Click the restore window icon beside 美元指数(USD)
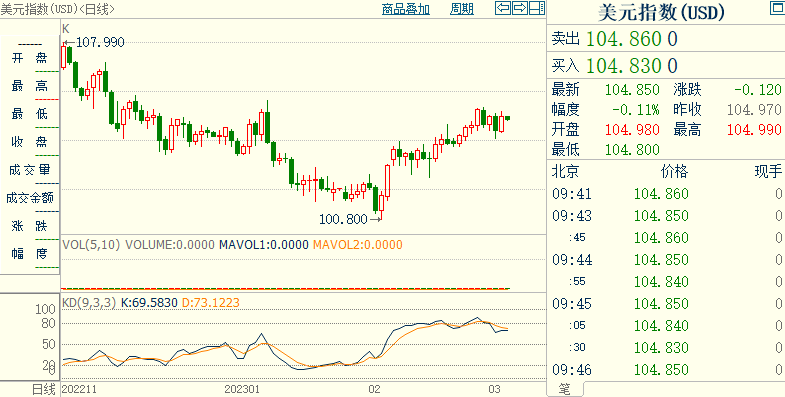 coord(775,8)
